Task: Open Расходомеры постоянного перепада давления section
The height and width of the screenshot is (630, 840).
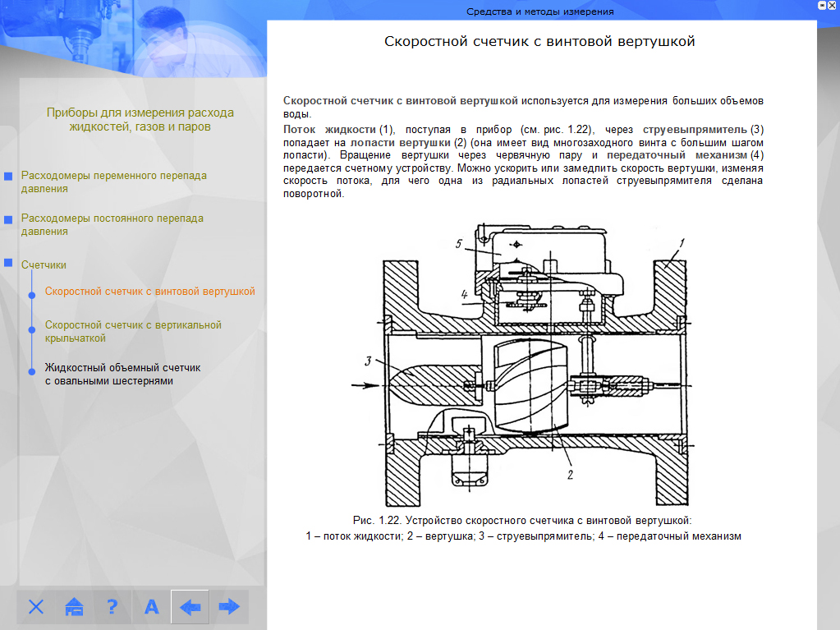Action: (x=112, y=224)
